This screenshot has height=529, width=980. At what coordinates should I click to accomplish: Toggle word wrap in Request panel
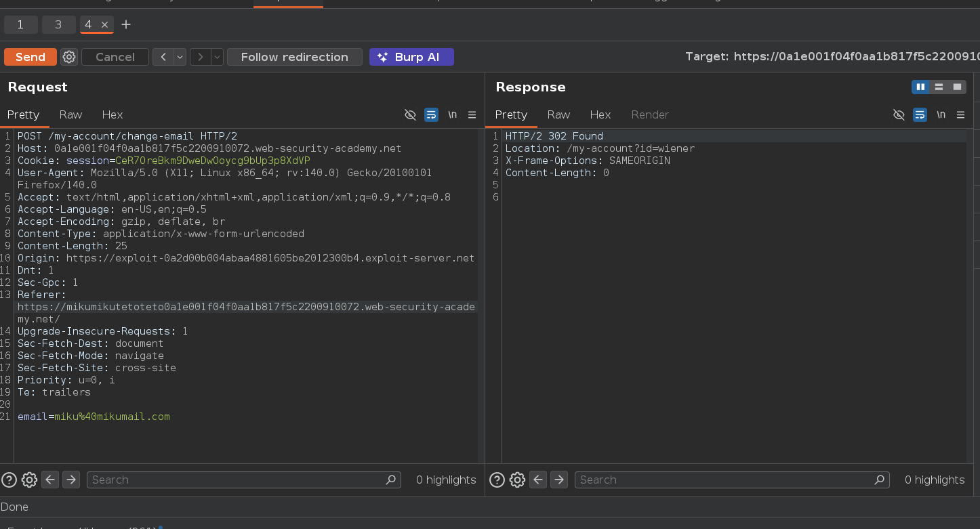click(x=431, y=114)
